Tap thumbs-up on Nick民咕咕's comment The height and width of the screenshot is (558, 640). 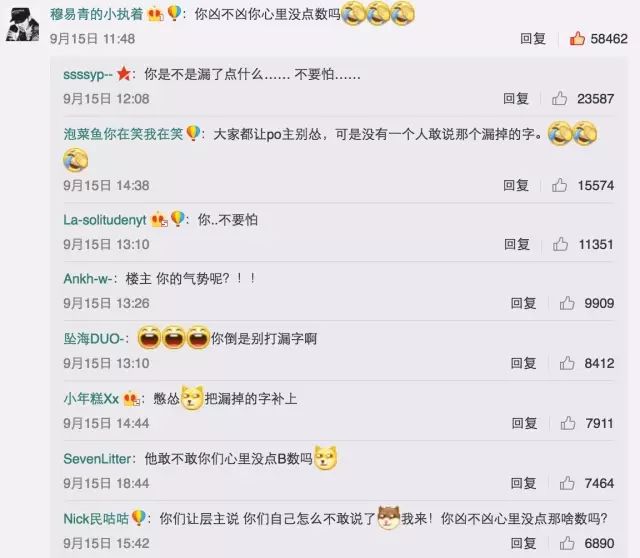(x=567, y=543)
